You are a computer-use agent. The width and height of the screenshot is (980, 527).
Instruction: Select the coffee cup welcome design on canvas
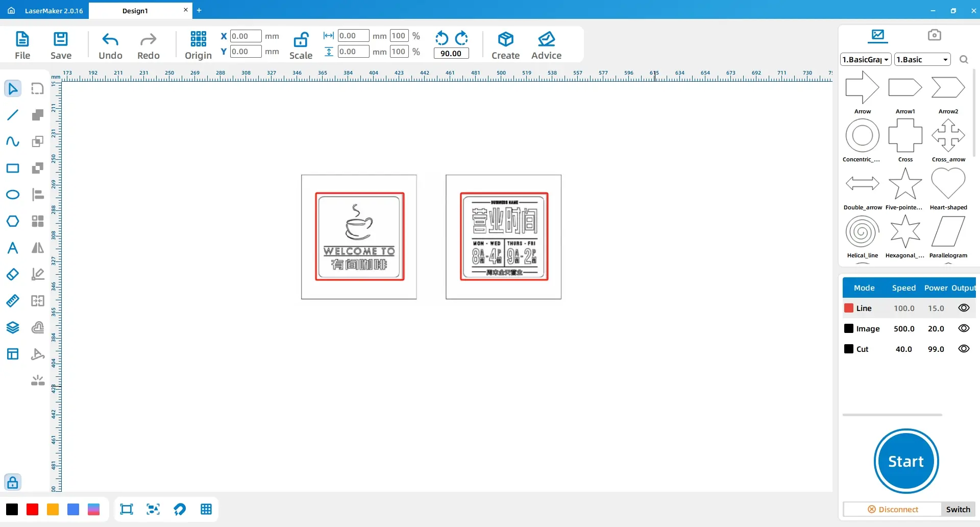359,236
